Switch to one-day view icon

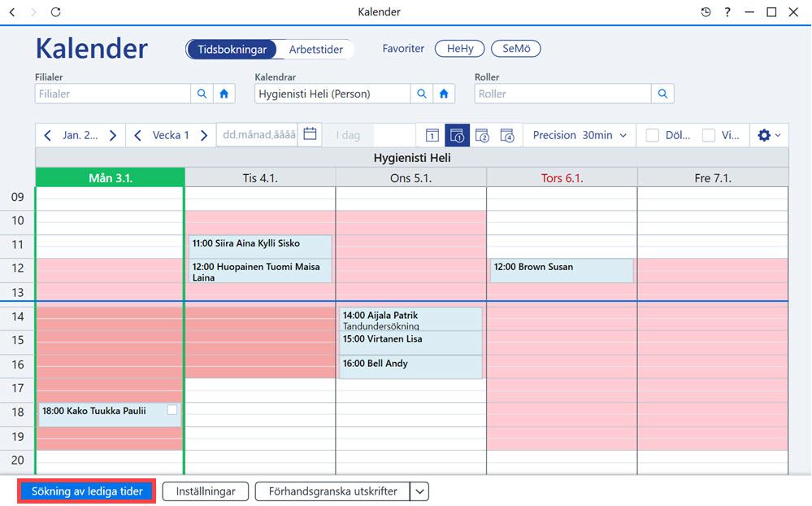coord(432,135)
